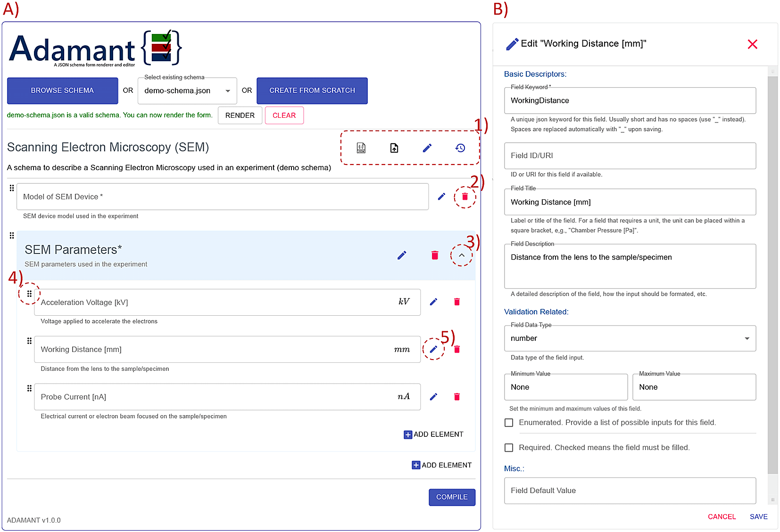
Task: Click ADD ELEMENT inside SEM Parameters
Action: click(433, 434)
